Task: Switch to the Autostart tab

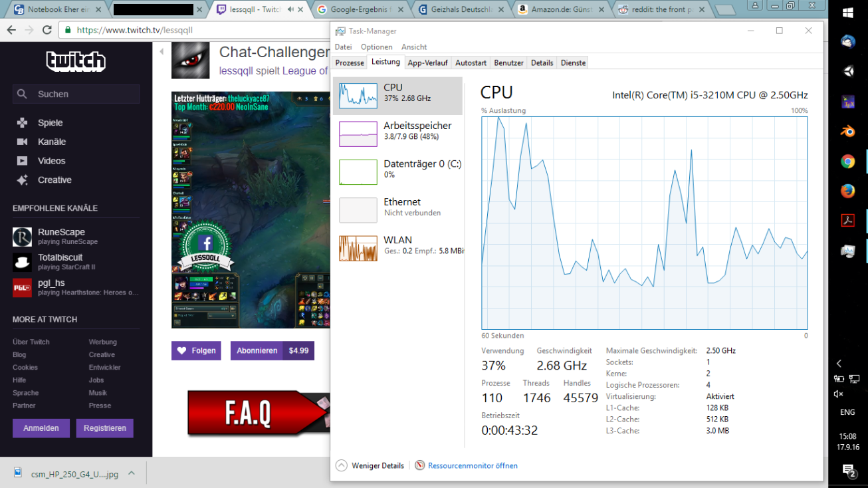Action: pyautogui.click(x=471, y=62)
